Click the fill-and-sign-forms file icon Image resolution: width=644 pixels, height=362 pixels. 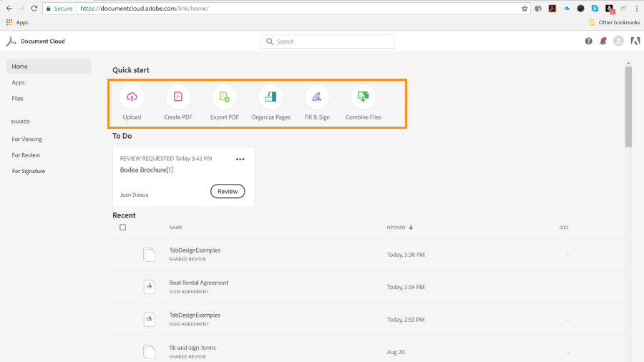click(149, 352)
